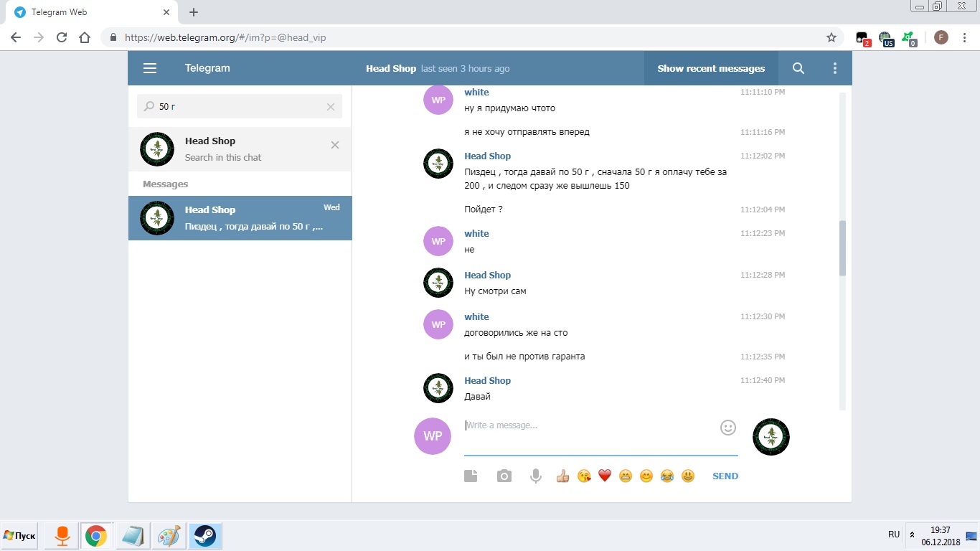Click the browser forward arrow
Viewport: 980px width, 551px height.
pos(39,37)
